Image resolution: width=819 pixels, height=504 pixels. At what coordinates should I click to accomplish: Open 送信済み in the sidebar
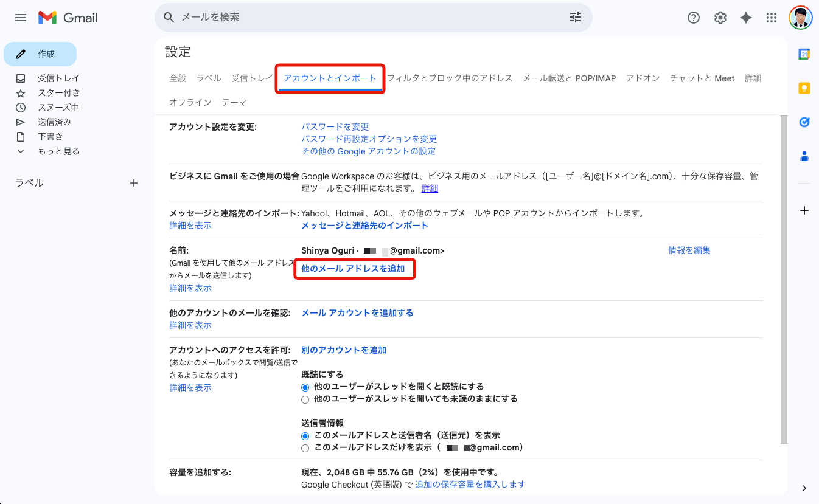[x=55, y=122]
